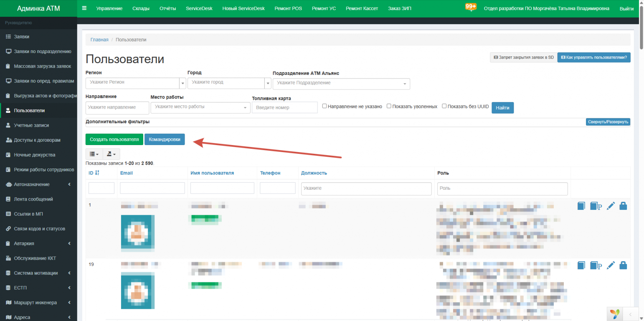
Task: Click the lock icon for user 1
Action: click(x=623, y=206)
